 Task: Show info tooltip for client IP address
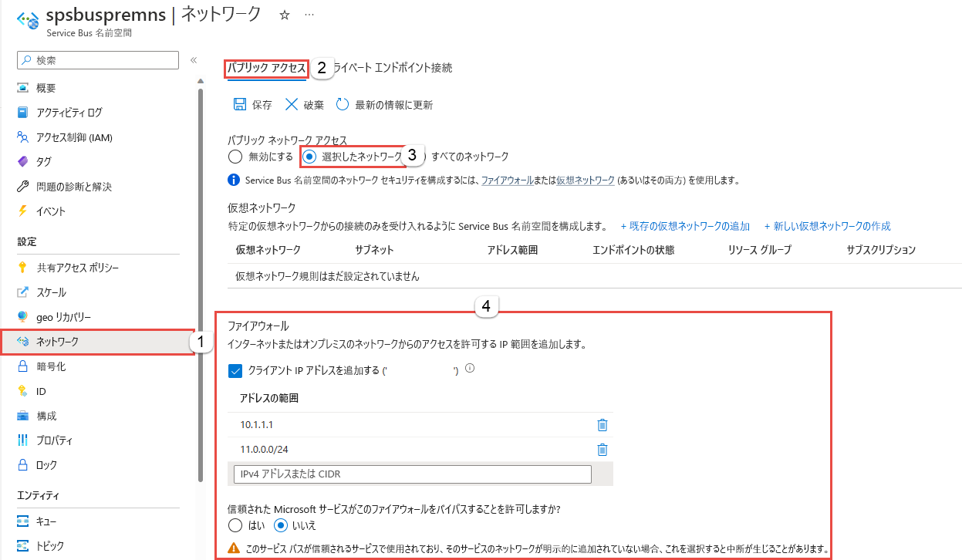click(x=470, y=369)
